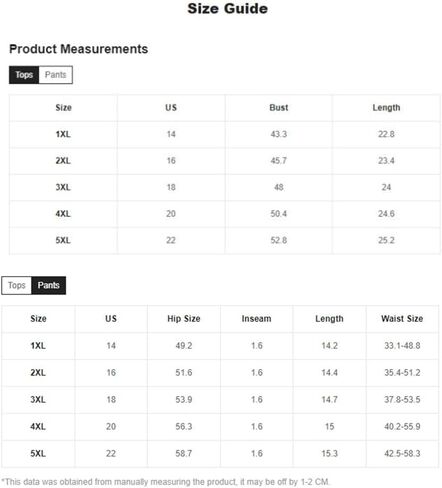
Task: Click the Size Guide title
Action: click(227, 9)
